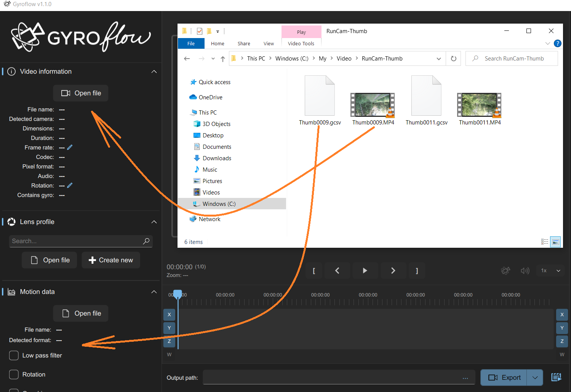Click the pencil icon next to Rotation
Screen dimensions: 571x392
(70, 185)
